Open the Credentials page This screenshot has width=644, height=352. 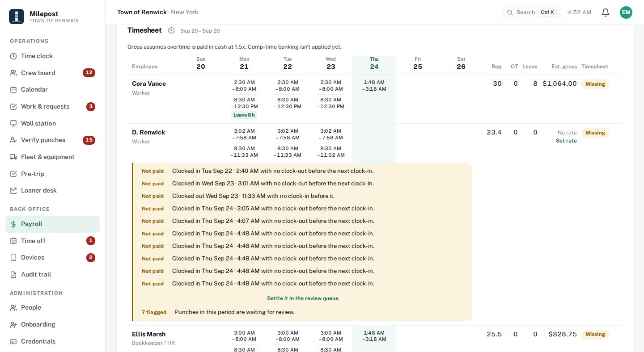click(x=52, y=341)
